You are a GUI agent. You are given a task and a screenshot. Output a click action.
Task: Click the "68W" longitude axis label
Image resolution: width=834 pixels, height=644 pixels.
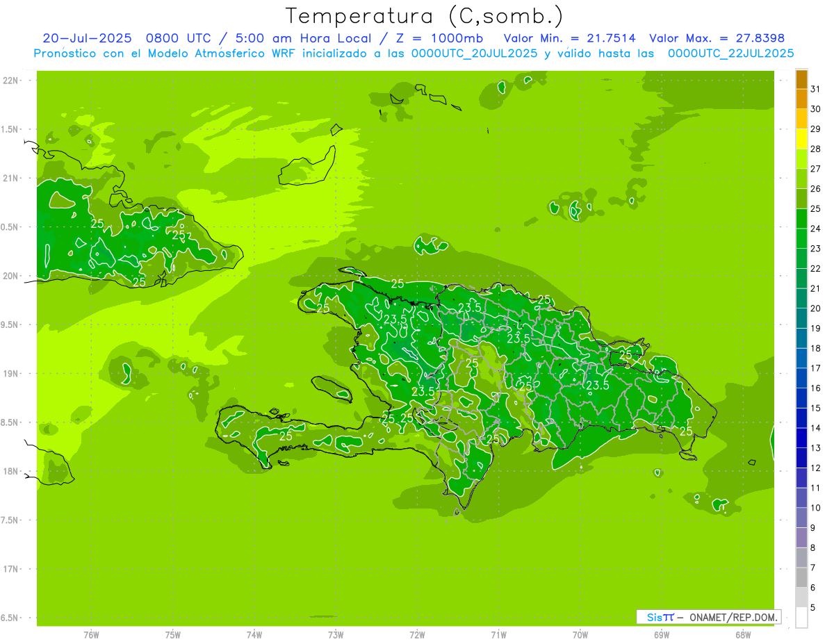(x=743, y=635)
